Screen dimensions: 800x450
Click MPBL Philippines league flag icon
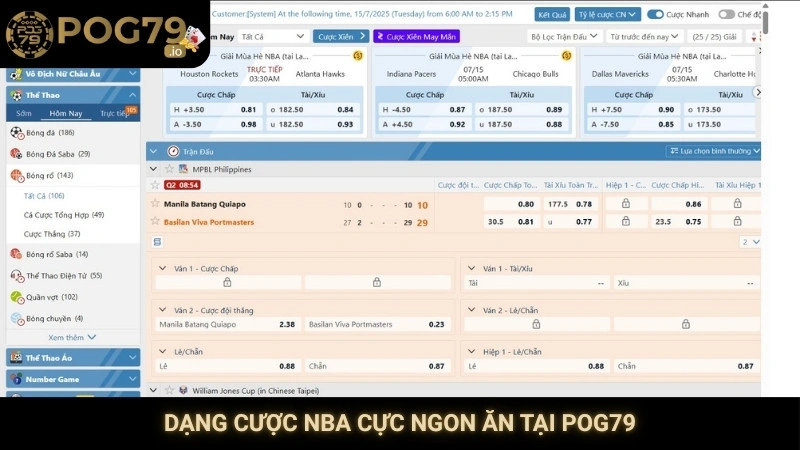pos(183,169)
